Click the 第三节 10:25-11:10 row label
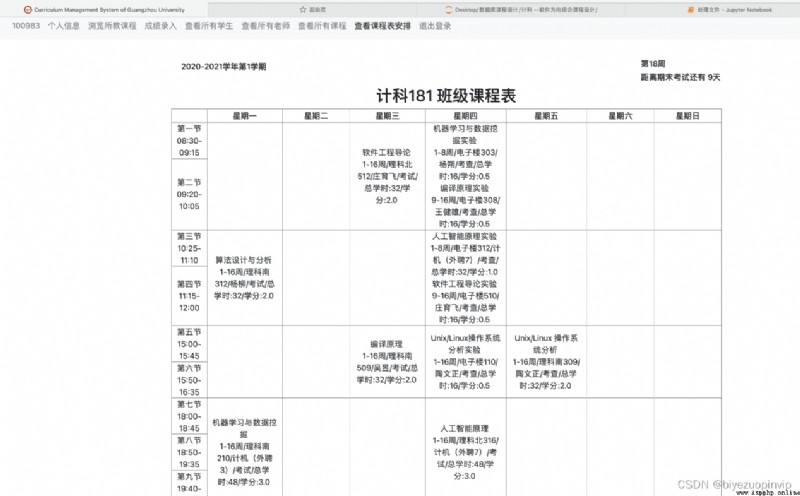800x496 pixels. coord(189,249)
